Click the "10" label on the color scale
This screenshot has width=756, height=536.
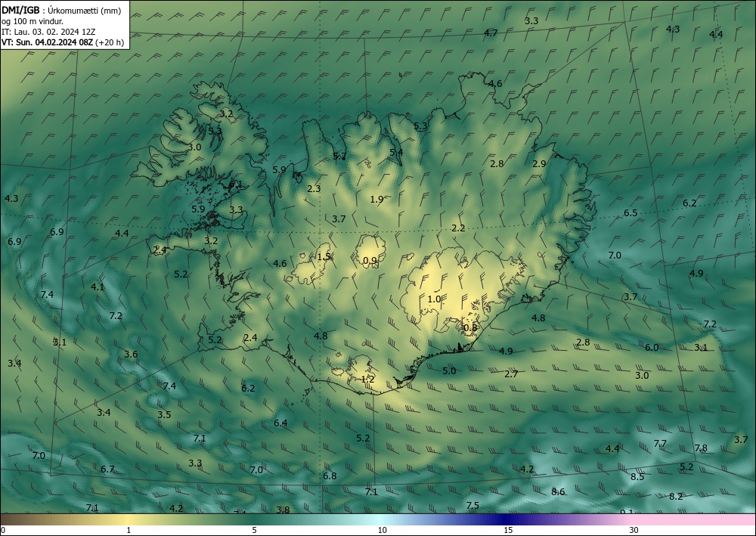point(382,531)
